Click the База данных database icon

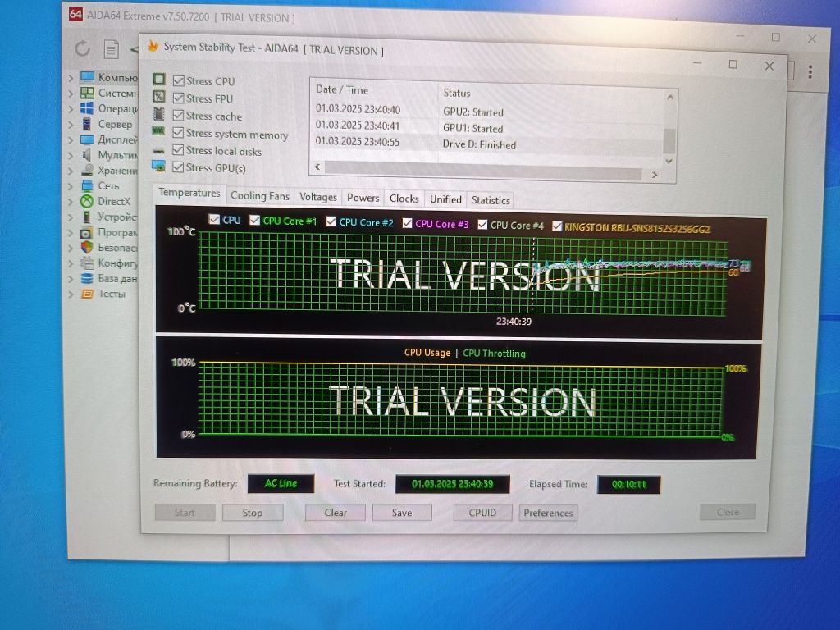(86, 279)
